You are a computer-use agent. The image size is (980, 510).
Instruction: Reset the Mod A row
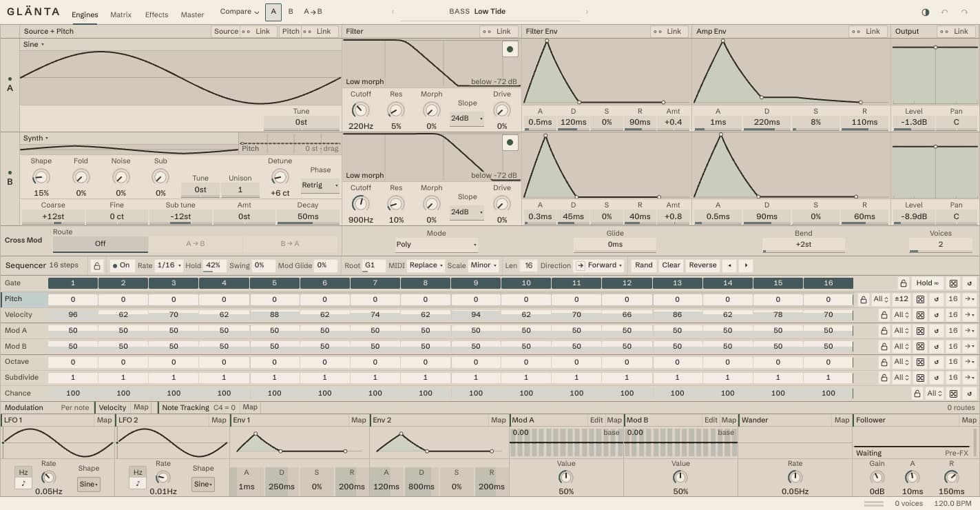tap(936, 331)
